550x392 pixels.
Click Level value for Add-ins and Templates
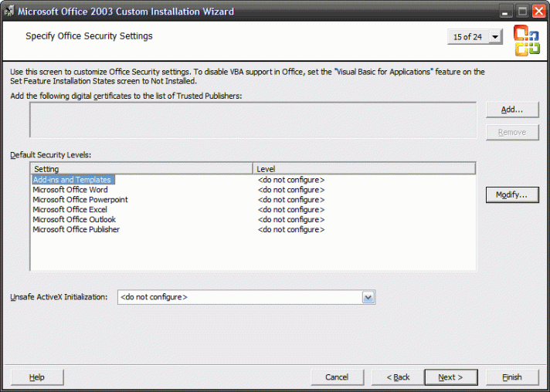pyautogui.click(x=291, y=180)
